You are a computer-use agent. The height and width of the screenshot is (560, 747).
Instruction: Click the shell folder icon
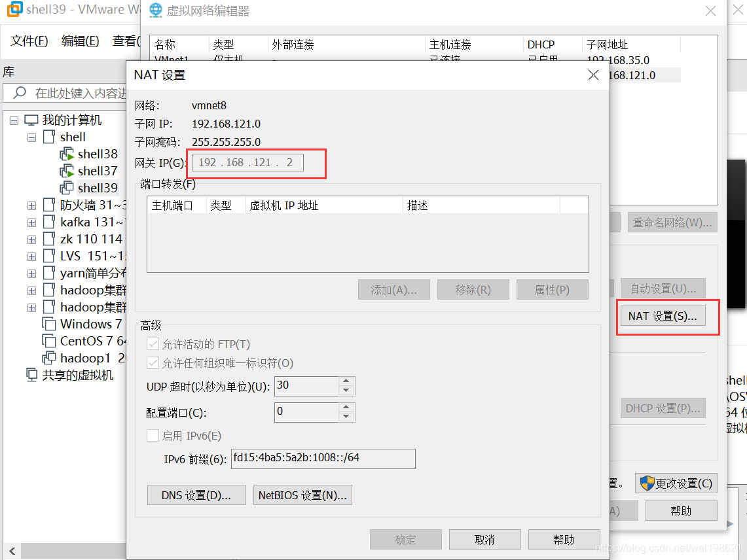pyautogui.click(x=48, y=137)
